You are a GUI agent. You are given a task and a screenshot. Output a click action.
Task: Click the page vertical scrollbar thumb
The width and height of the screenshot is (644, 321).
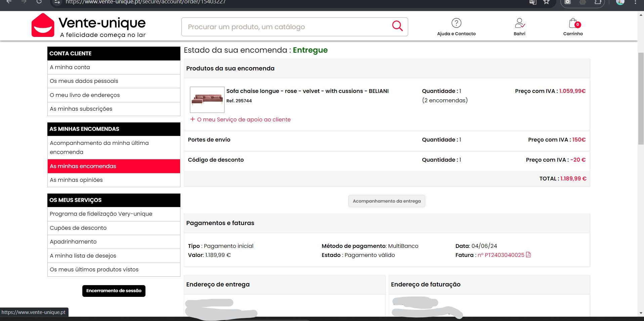tap(641, 98)
